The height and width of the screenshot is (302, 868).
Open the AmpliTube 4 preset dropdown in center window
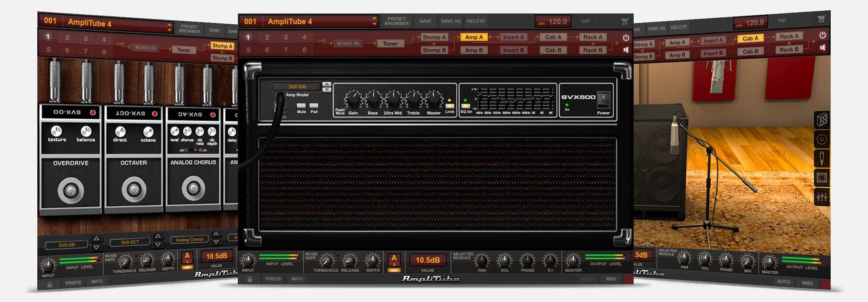pos(374,21)
